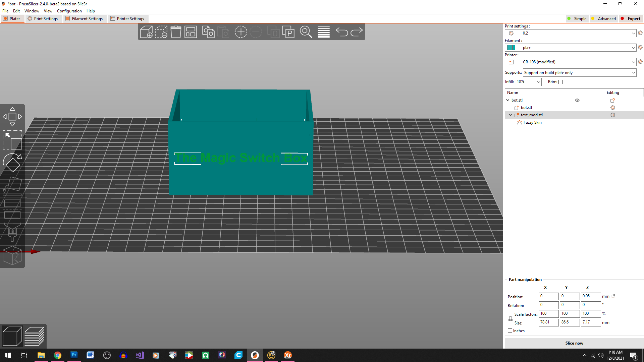Toggle visibility of bot.stl with the eye icon

[577, 100]
